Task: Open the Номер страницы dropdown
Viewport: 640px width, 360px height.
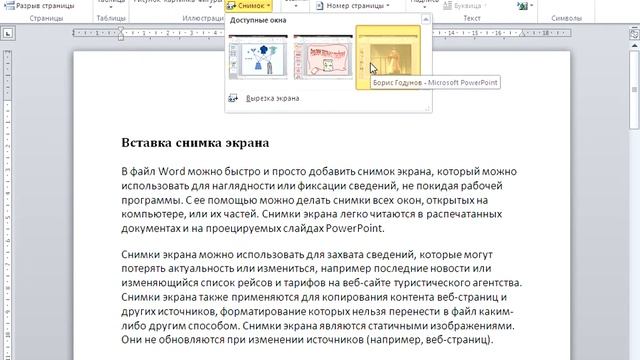Action: click(x=353, y=6)
